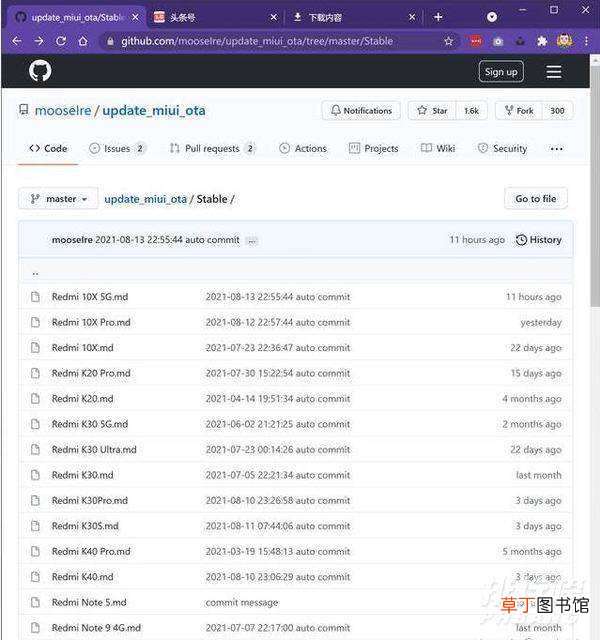Click the browser forward arrow
600x640 pixels.
(x=39, y=41)
